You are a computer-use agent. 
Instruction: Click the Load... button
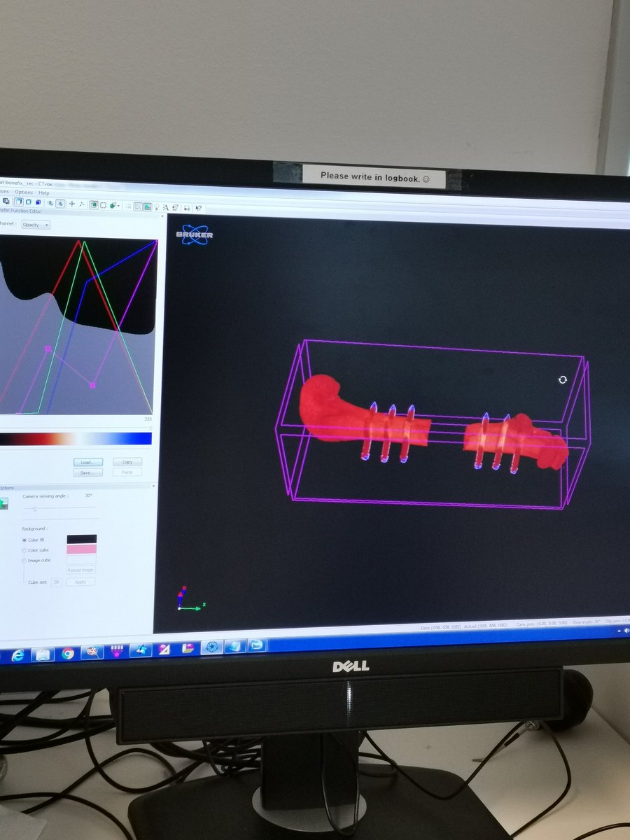[x=88, y=462]
